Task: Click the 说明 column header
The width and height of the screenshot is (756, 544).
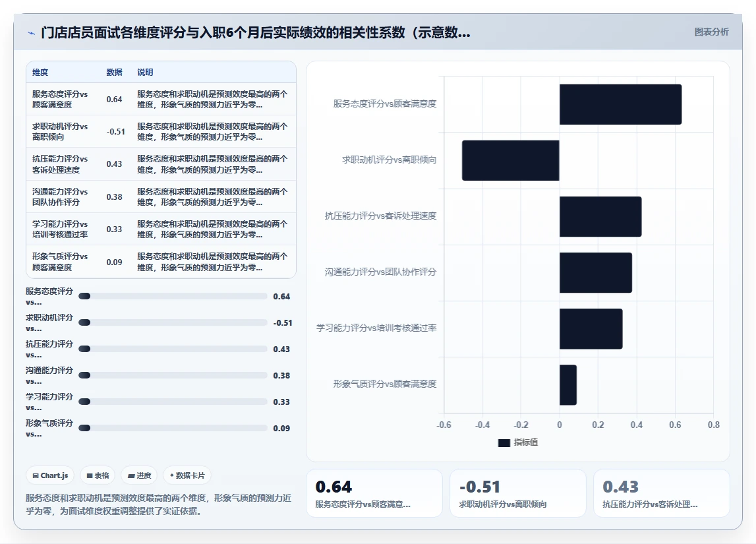Action: click(x=145, y=73)
